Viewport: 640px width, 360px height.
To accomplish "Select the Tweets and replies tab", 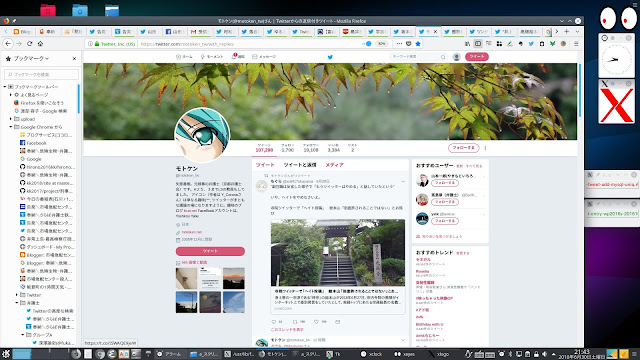I will (x=300, y=165).
